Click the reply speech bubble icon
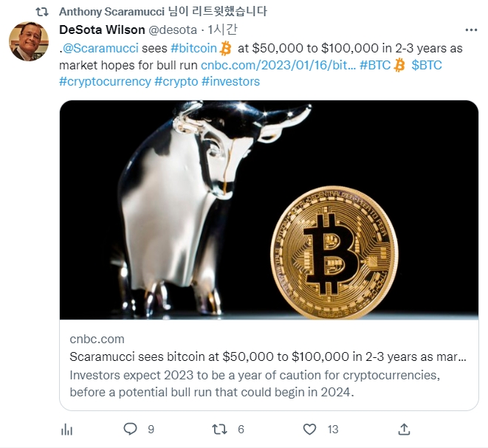488x448 pixels. point(130,429)
